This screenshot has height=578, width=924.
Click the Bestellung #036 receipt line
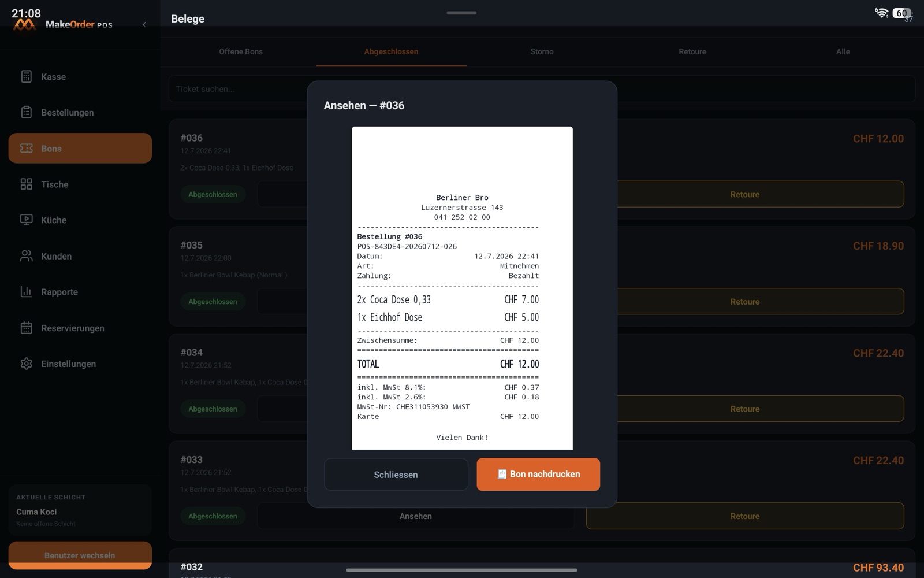coord(390,236)
